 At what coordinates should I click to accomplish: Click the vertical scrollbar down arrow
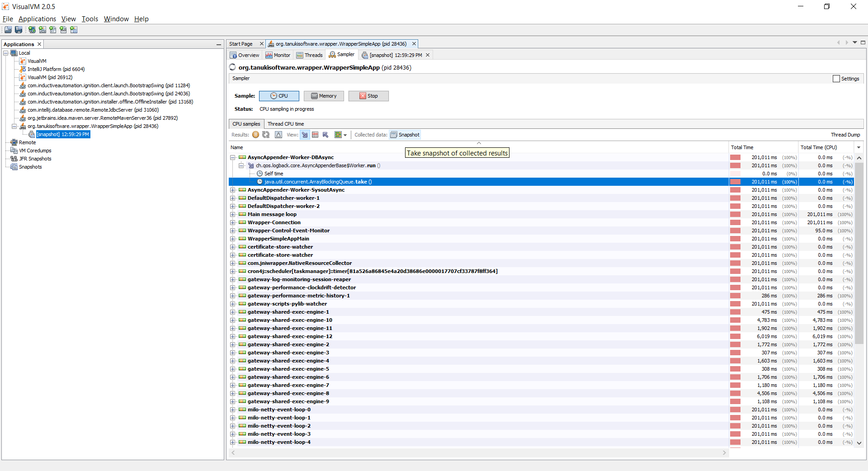[x=859, y=443]
